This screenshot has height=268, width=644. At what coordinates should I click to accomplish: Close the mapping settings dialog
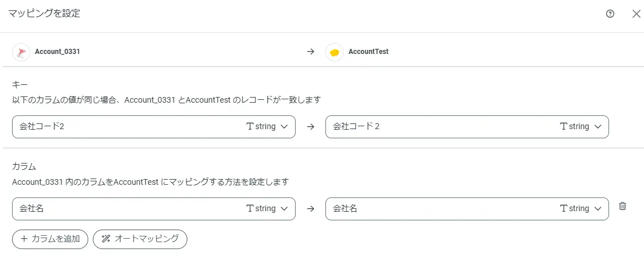[636, 14]
